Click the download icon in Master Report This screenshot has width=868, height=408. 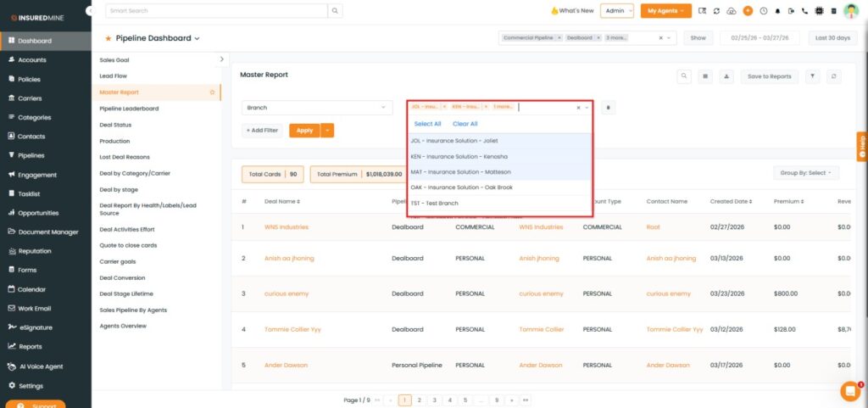[x=726, y=76]
